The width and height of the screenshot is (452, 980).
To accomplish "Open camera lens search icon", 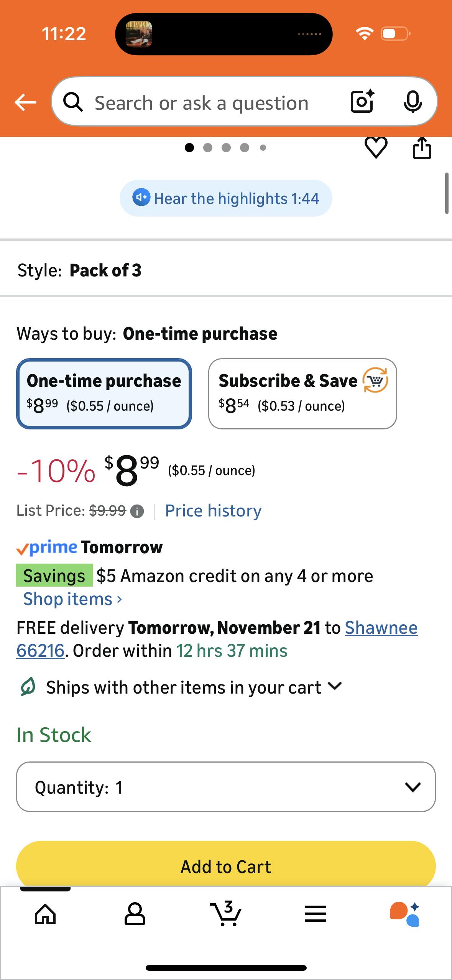I will (362, 102).
